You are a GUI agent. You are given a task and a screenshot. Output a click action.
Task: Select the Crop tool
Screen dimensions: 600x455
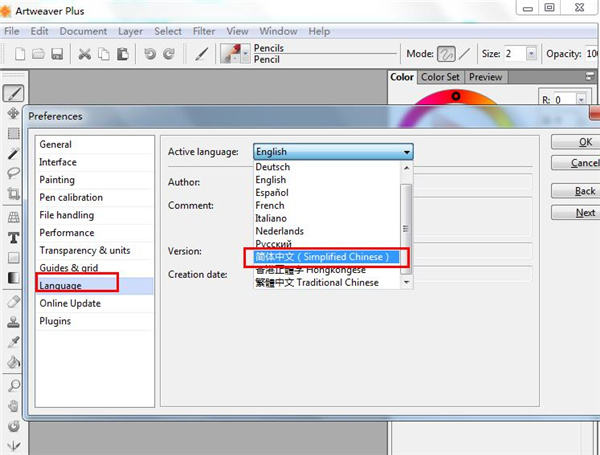pos(13,193)
